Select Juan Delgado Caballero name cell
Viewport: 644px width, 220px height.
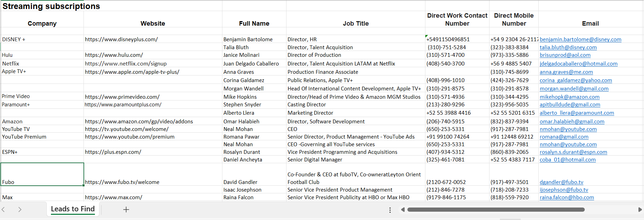tap(254, 63)
